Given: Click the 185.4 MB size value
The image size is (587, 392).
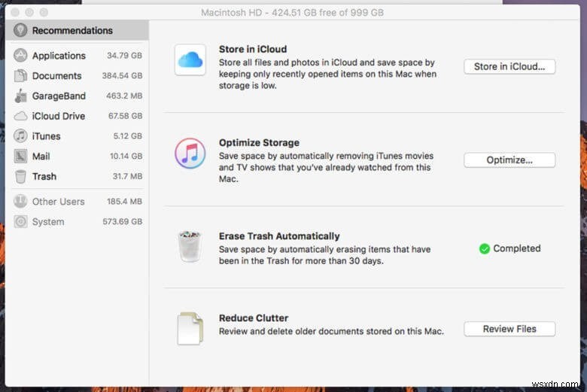Looking at the screenshot, I should pos(124,202).
